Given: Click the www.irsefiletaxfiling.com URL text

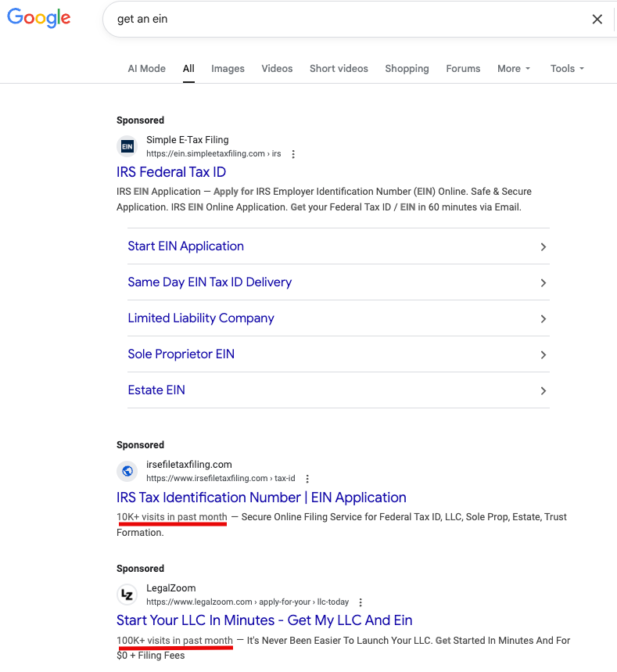Looking at the screenshot, I should (221, 478).
